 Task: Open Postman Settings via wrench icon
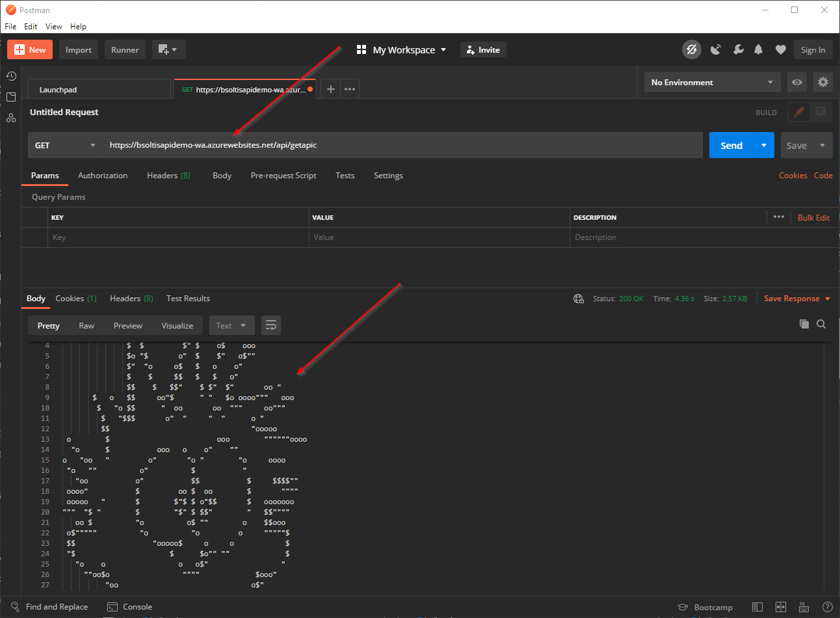[x=739, y=49]
